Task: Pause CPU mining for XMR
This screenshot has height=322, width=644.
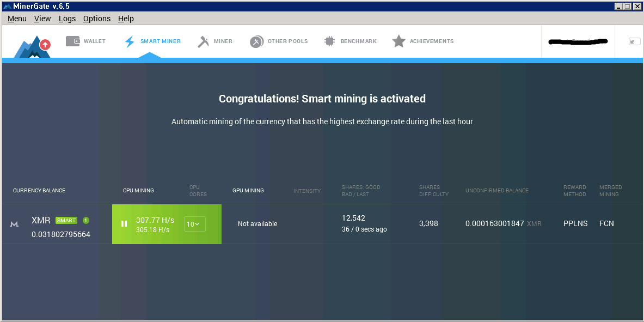Action: click(x=124, y=224)
